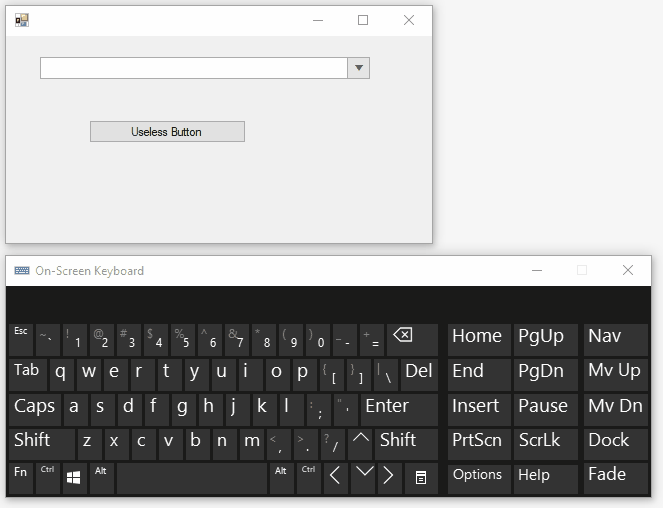This screenshot has width=663, height=508.
Task: Tap the space bar key
Action: tap(192, 478)
